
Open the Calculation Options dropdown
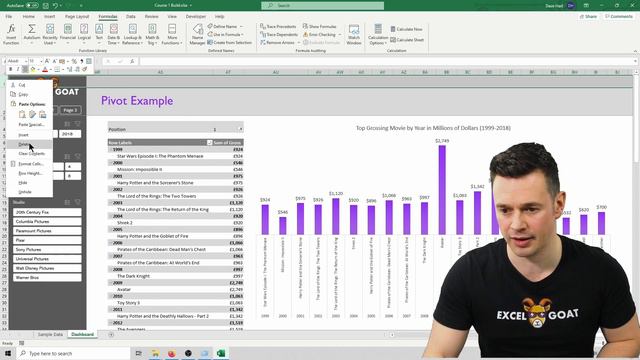click(x=378, y=34)
